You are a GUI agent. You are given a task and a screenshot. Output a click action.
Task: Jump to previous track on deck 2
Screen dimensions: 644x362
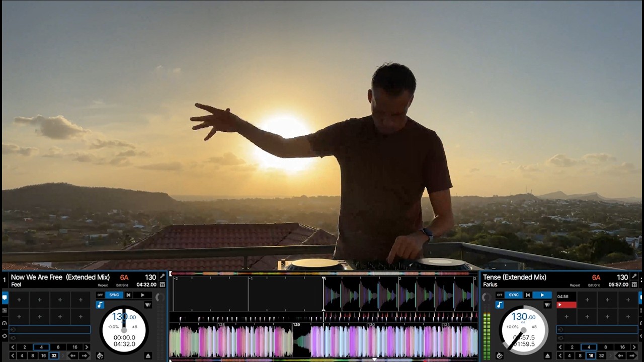point(528,295)
